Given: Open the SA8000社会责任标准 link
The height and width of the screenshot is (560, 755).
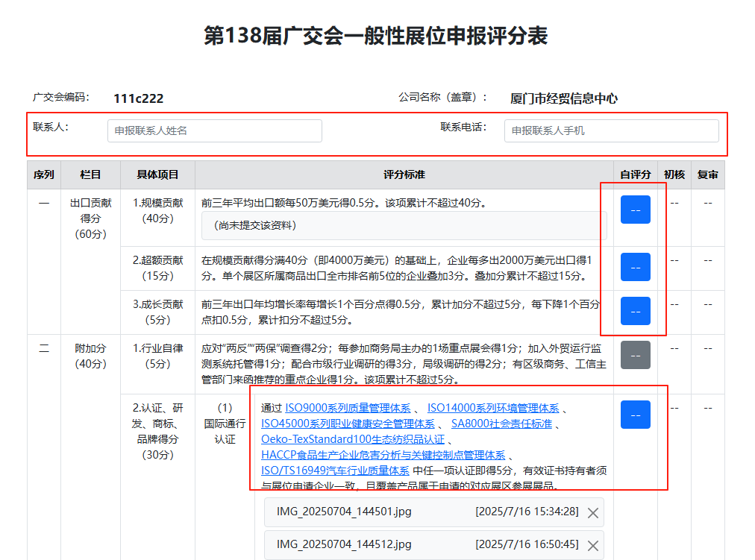Looking at the screenshot, I should (501, 424).
